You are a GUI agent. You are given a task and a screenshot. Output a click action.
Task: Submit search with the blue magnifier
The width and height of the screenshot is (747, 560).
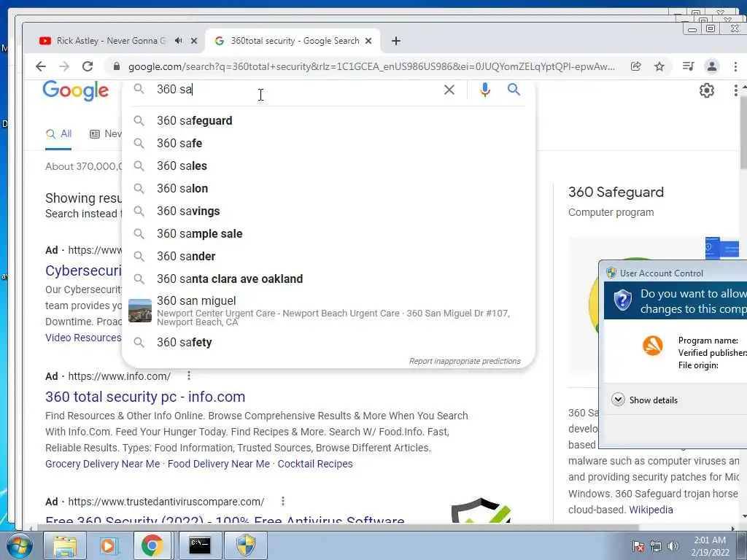pos(514,89)
